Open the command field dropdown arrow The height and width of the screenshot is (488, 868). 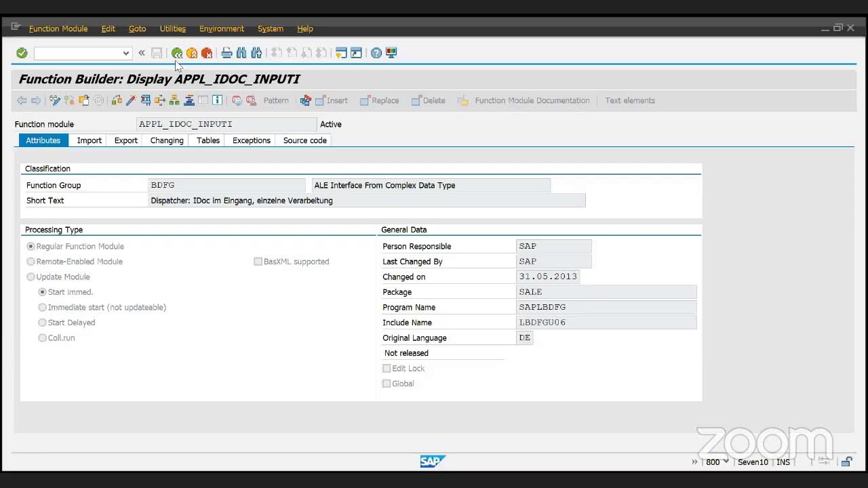[x=125, y=53]
